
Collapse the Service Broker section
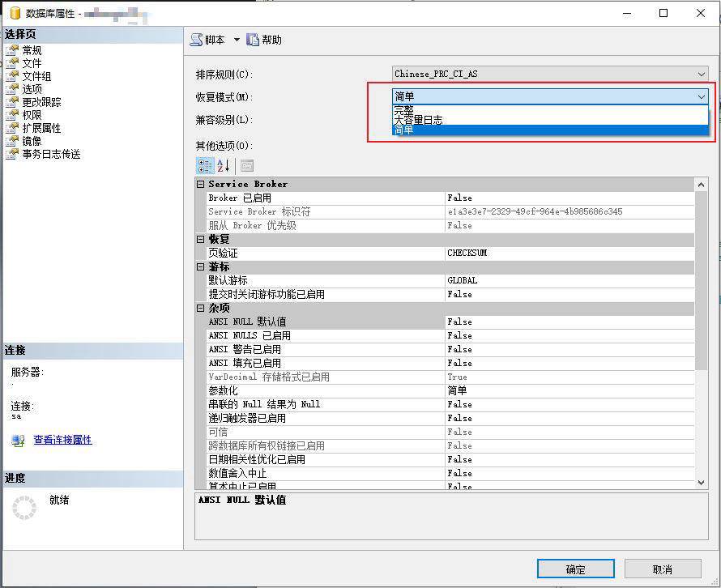200,185
